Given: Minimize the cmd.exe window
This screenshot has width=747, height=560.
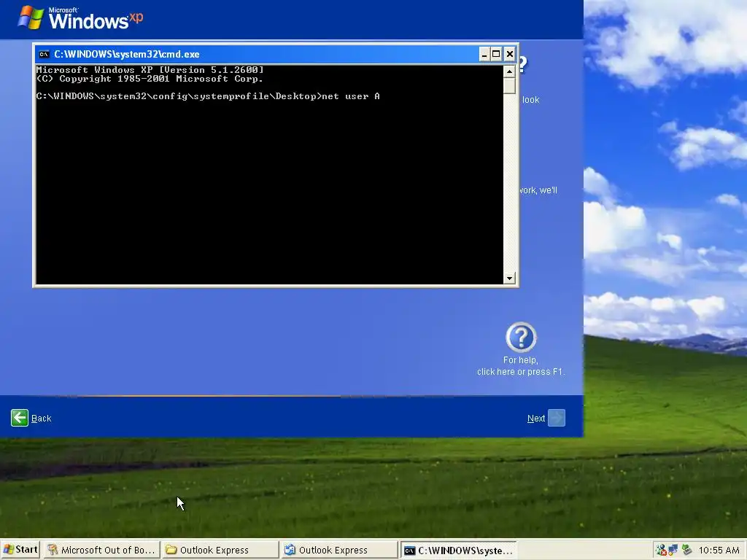Looking at the screenshot, I should tap(484, 54).
